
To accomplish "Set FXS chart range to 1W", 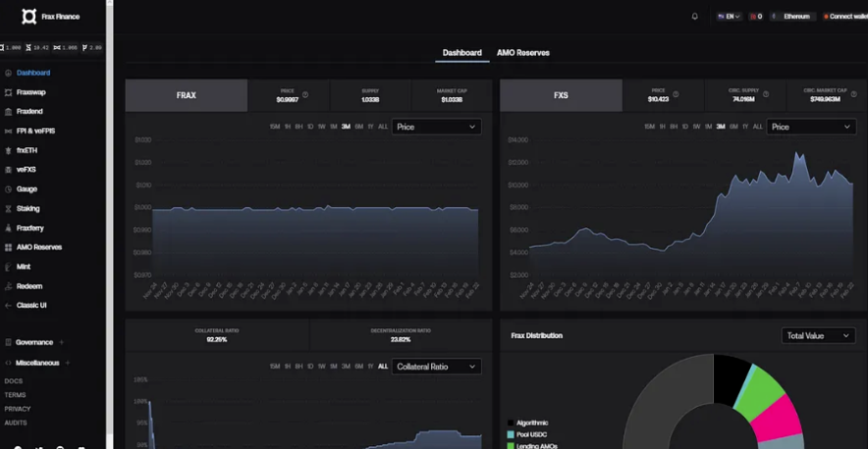I will pyautogui.click(x=696, y=127).
